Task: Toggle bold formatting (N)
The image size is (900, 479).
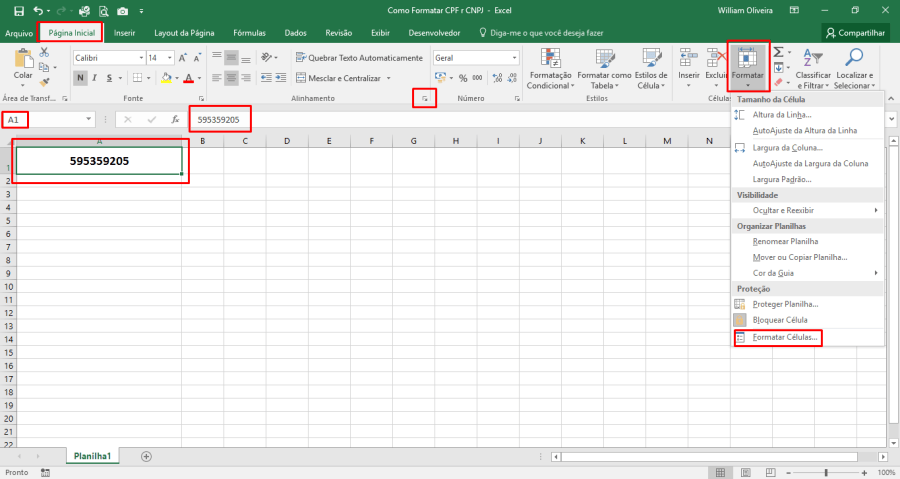Action: (x=80, y=77)
